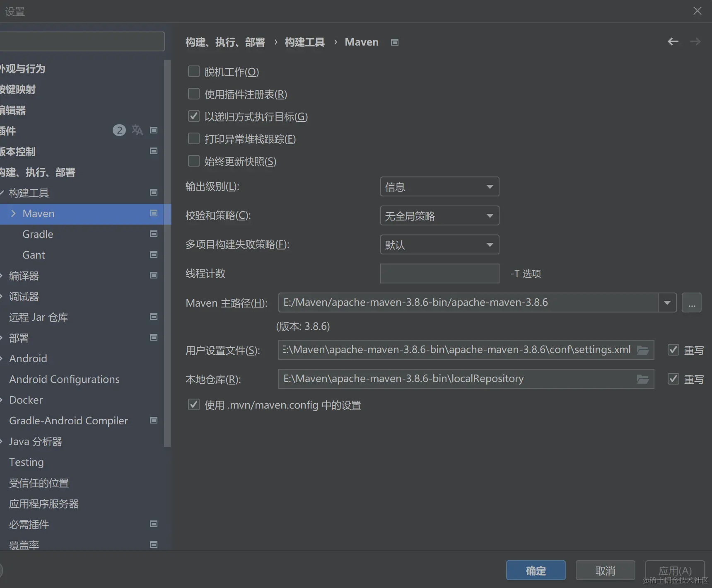Expand the Maven tree node

tap(13, 213)
